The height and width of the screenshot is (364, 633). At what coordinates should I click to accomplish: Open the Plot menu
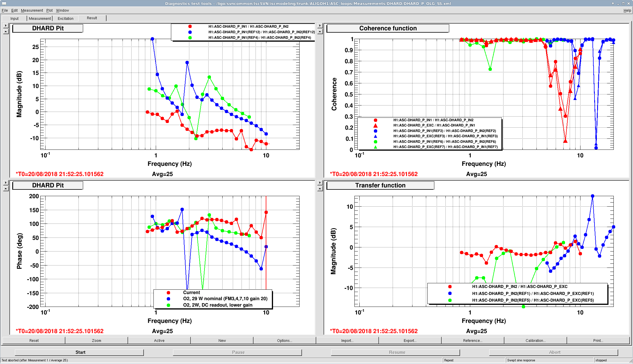49,10
